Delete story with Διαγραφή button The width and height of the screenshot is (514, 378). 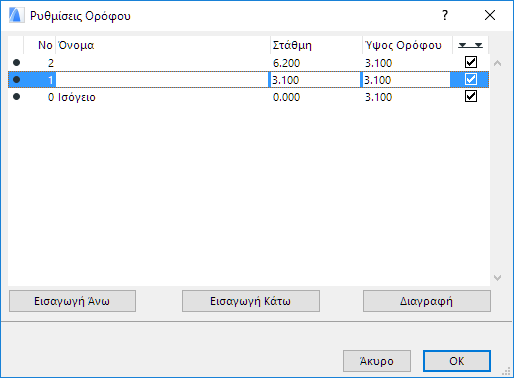[427, 301]
